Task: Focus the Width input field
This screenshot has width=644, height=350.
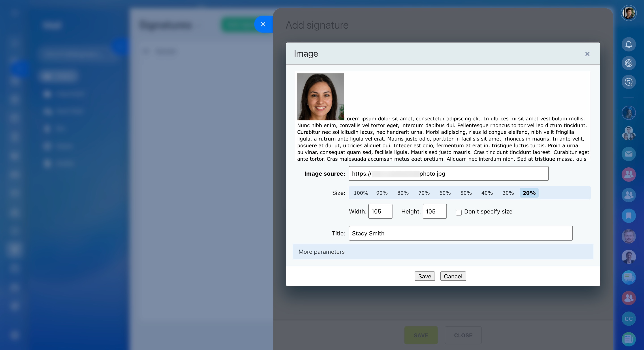Action: click(380, 211)
